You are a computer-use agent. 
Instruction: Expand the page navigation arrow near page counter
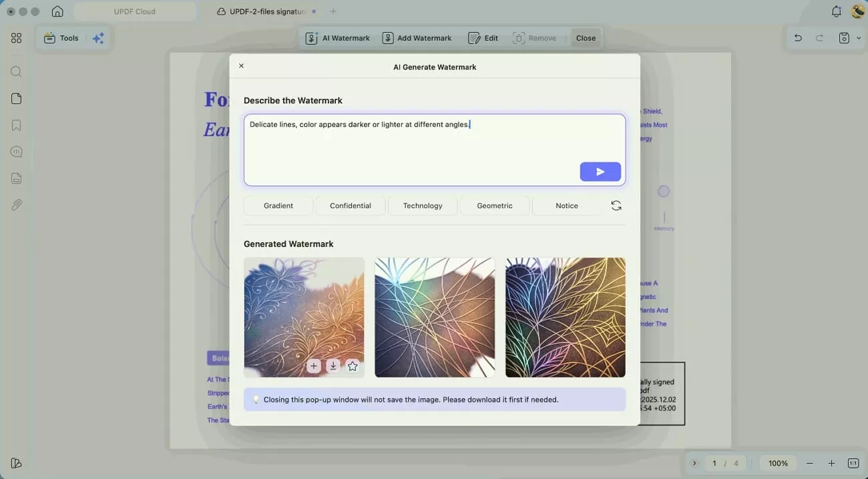click(x=694, y=462)
